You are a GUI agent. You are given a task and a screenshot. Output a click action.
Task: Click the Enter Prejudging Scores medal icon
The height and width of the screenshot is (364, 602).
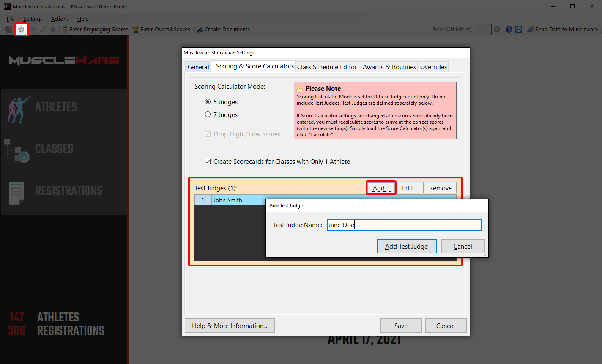tap(65, 30)
